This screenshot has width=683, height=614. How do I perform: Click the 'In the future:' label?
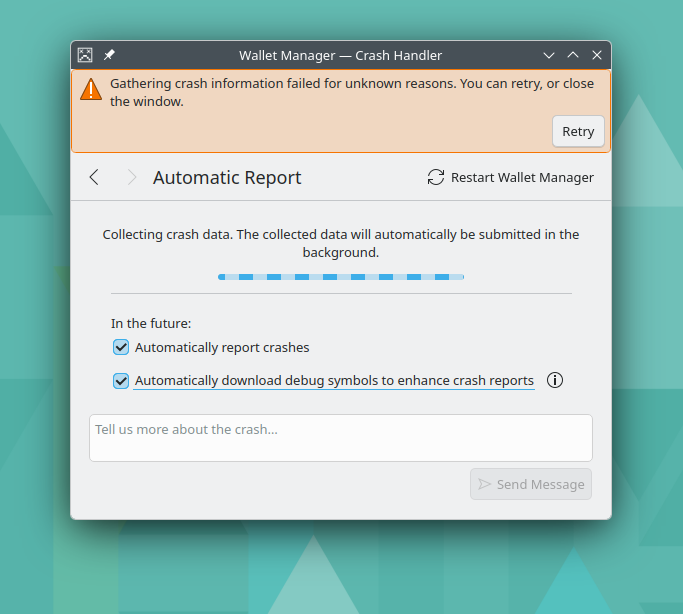[151, 324]
